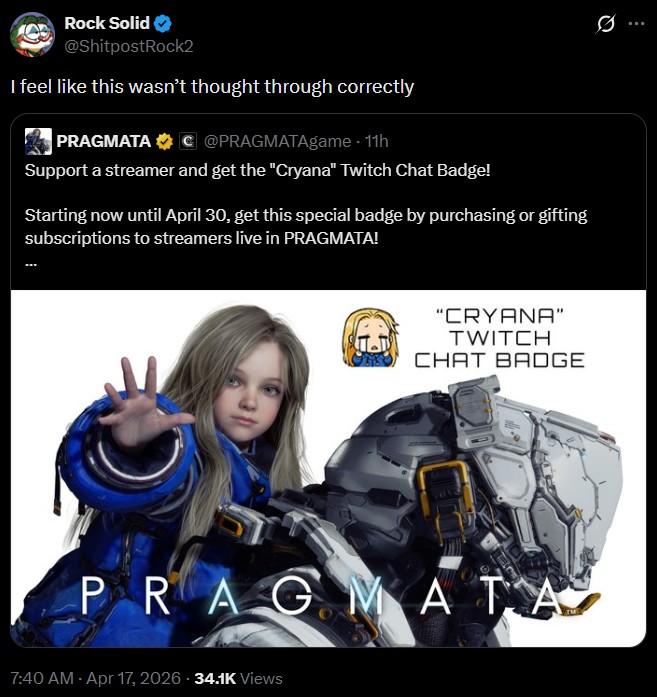Screen dimensions: 657x697
Task: Click the 7:40 AM Apr 17, 2026 timestamp
Action: (95, 678)
